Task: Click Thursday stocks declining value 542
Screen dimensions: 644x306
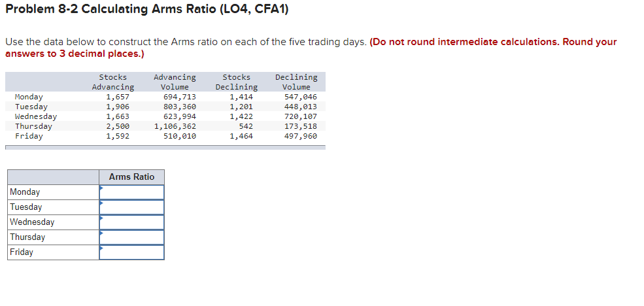Action: coord(246,126)
